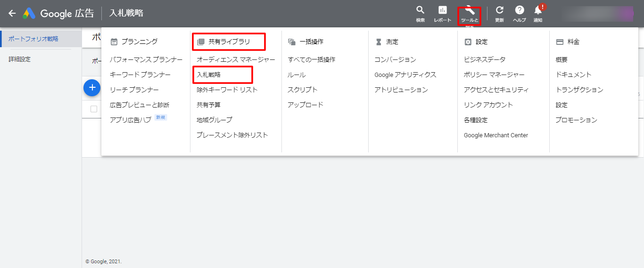The width and height of the screenshot is (644, 268).
Task: Open 地域グループ
Action: click(215, 120)
